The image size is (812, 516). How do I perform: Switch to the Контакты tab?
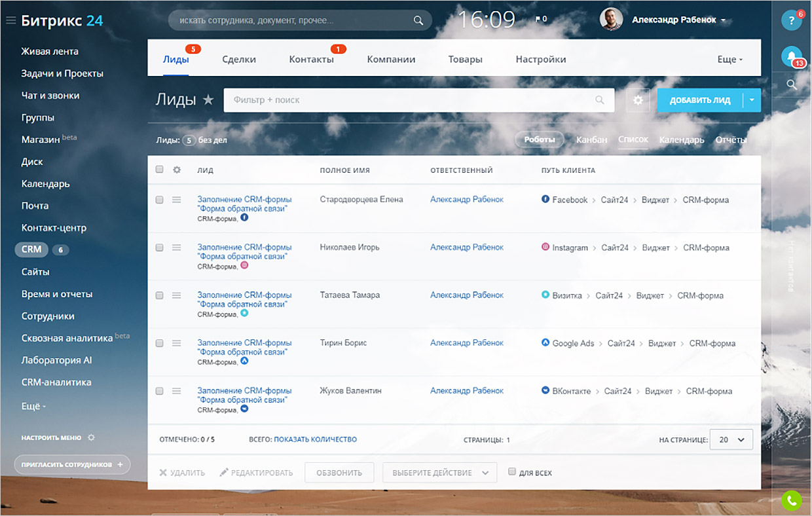(x=312, y=59)
